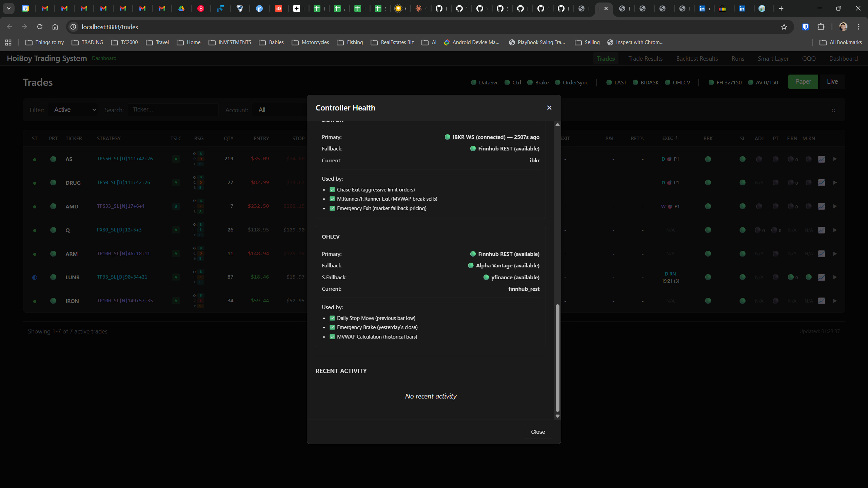Open the price chart icon for DRUG row

pyautogui.click(x=821, y=183)
